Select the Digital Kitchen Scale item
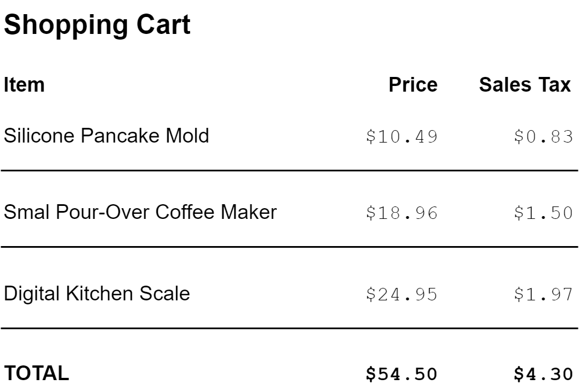The width and height of the screenshot is (579, 392). (97, 294)
